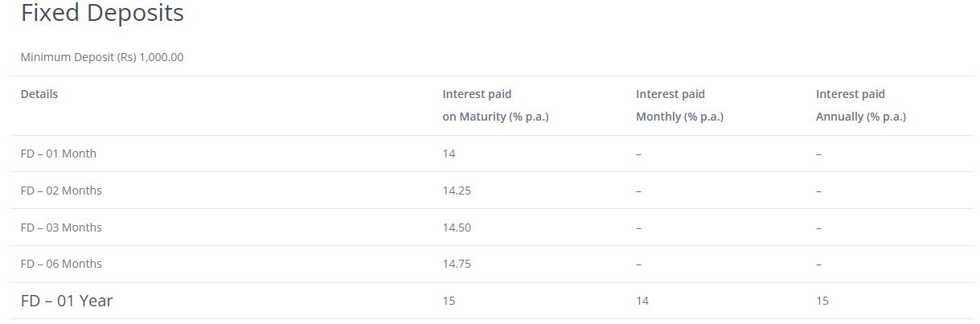This screenshot has width=980, height=324.
Task: Select the FD – 03 Months row label
Action: coord(61,228)
